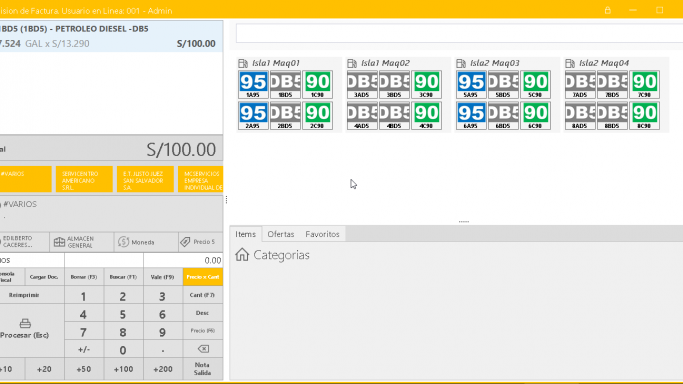This screenshot has height=384, width=683.
Task: Toggle the Precio x Cant mode button
Action: point(203,277)
